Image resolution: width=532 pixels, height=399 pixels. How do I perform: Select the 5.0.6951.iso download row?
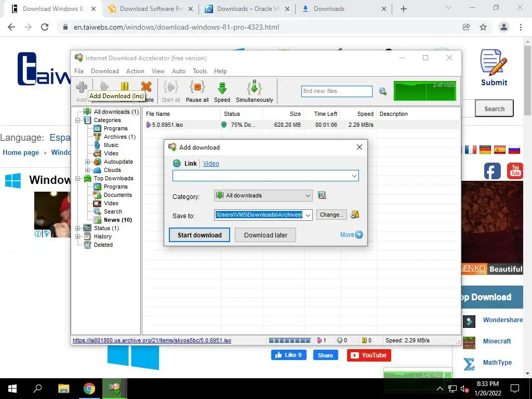pos(301,125)
